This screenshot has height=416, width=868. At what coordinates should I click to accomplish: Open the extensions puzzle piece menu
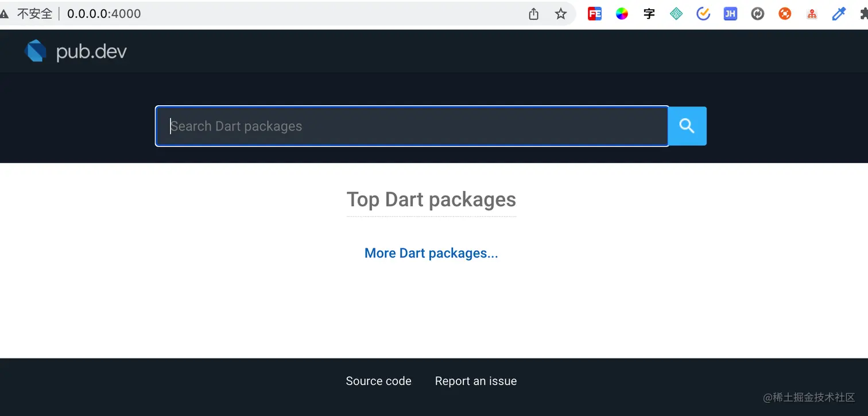click(864, 14)
